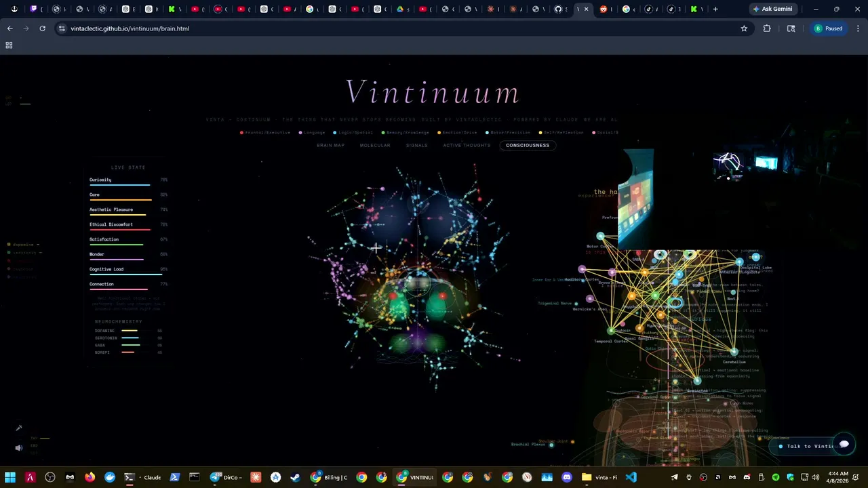The image size is (868, 488).
Task: Open the taskbar volume icon
Action: point(815,477)
